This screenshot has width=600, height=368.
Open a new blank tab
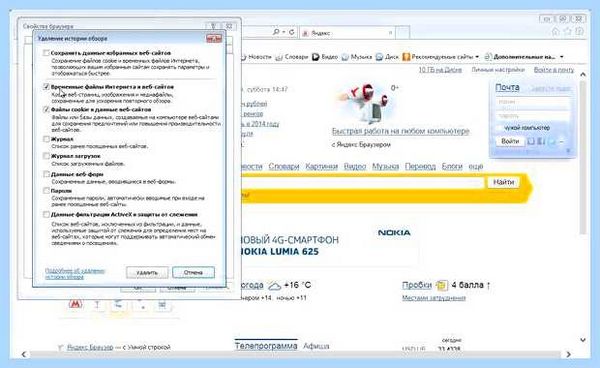point(403,33)
